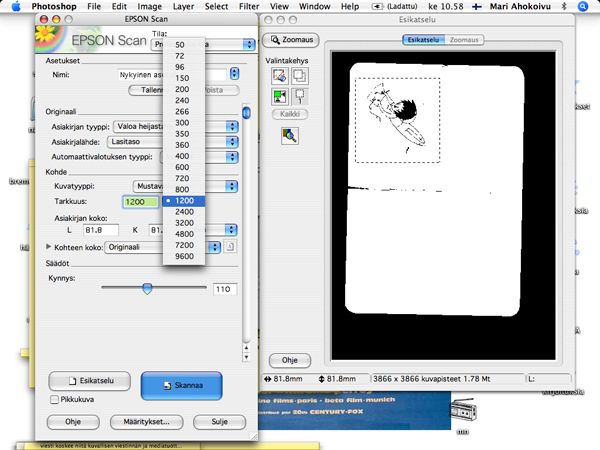This screenshot has height=450, width=600.
Task: Select 300 in the resolution list
Action: (184, 122)
